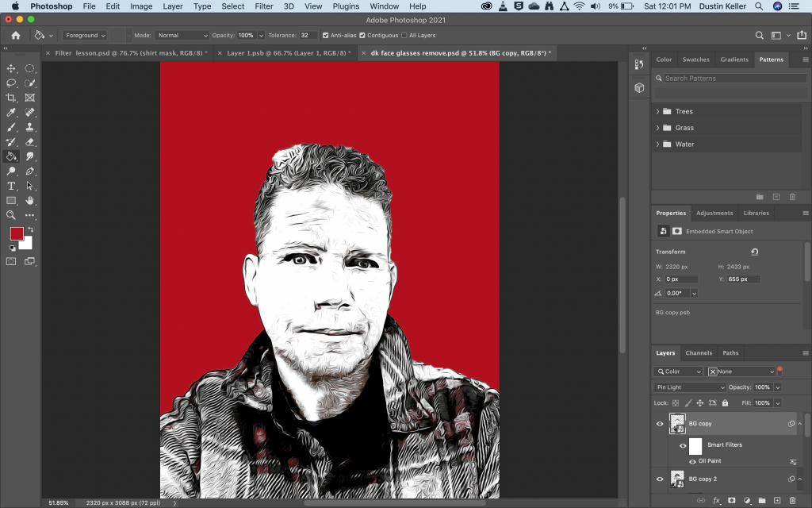Uncheck the Anti-alias checkbox
The width and height of the screenshot is (812, 508).
click(x=326, y=36)
